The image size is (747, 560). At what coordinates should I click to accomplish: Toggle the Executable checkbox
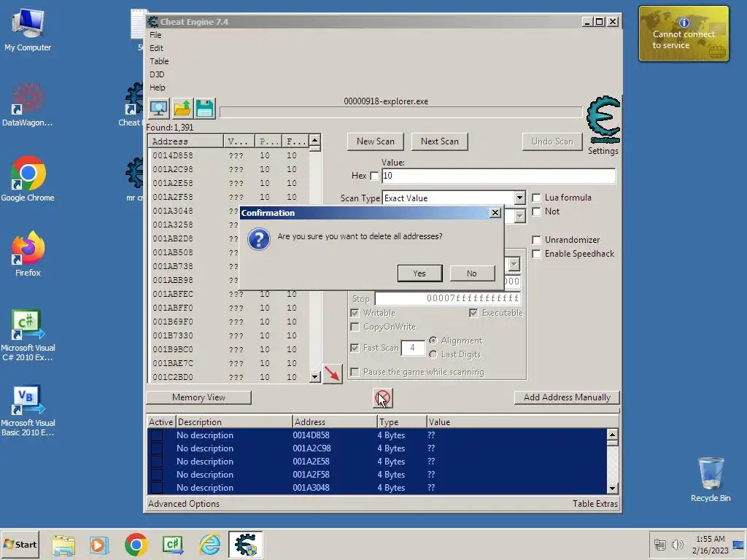(x=473, y=313)
